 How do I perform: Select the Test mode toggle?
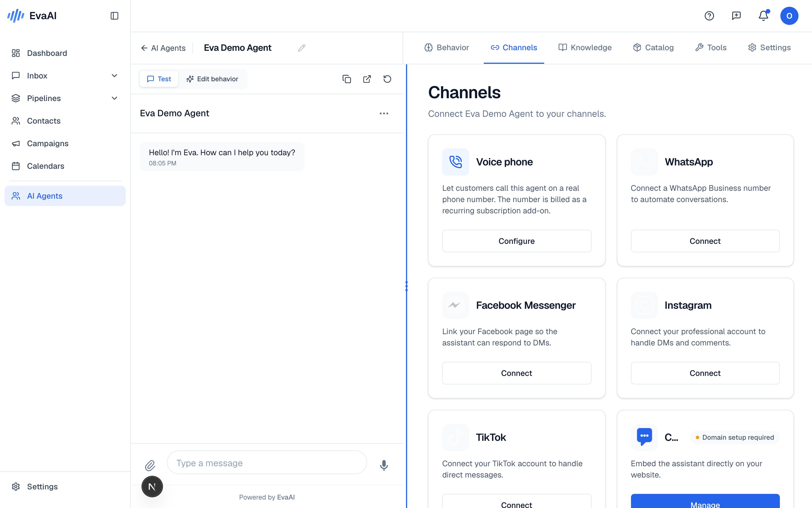[x=159, y=79]
